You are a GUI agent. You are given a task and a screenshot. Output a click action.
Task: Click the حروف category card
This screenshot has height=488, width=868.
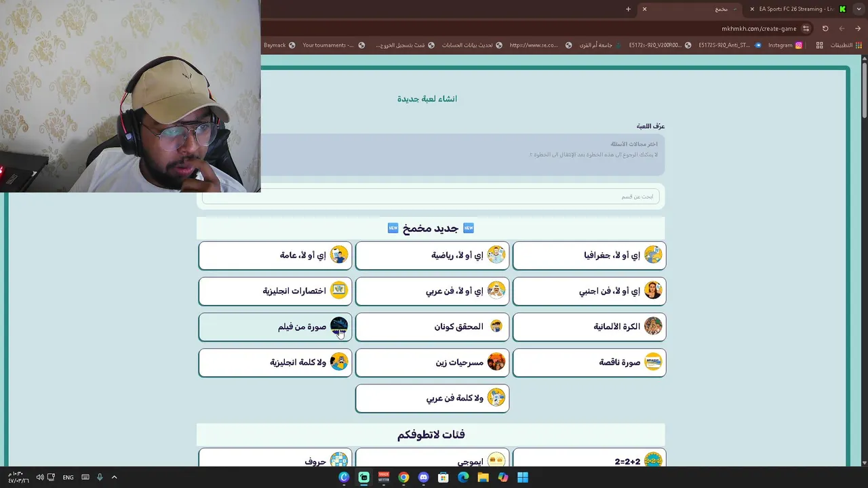click(x=275, y=457)
